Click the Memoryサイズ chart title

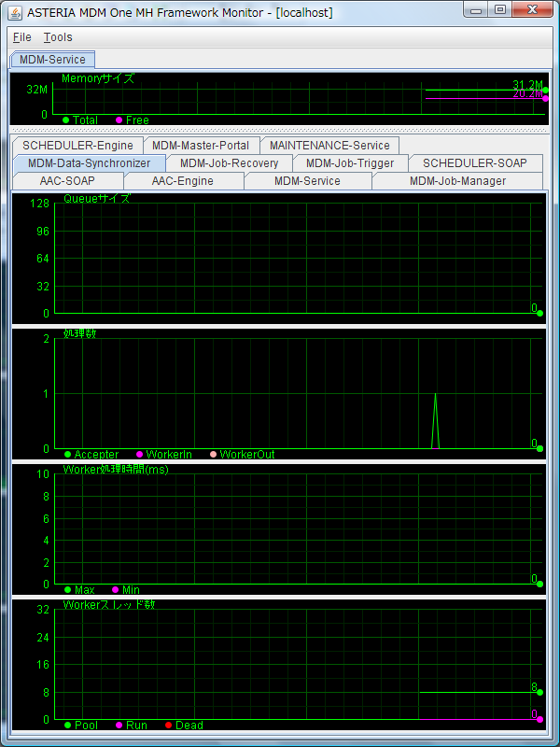pos(98,78)
